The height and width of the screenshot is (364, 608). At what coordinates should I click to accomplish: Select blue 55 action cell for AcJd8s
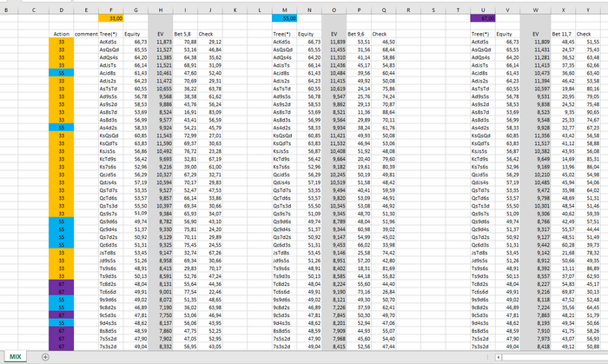(62, 73)
